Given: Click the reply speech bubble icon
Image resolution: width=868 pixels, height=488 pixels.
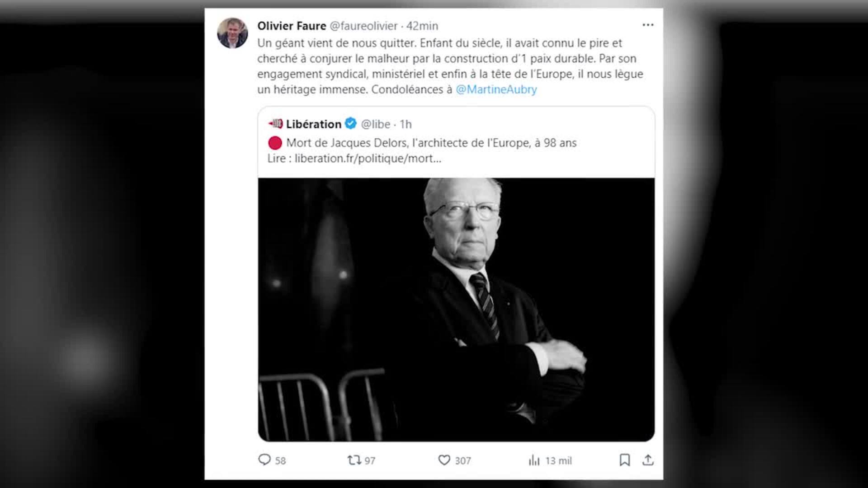Looking at the screenshot, I should pos(264,460).
